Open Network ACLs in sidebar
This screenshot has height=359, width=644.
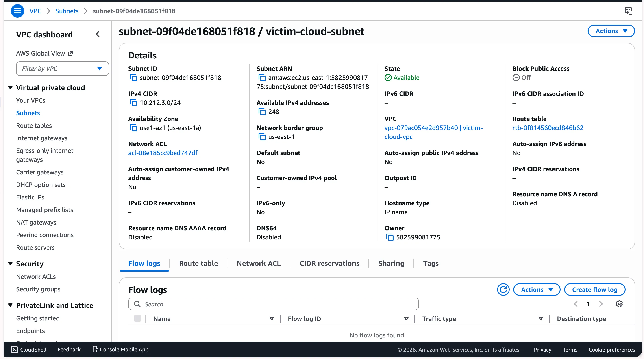point(36,277)
